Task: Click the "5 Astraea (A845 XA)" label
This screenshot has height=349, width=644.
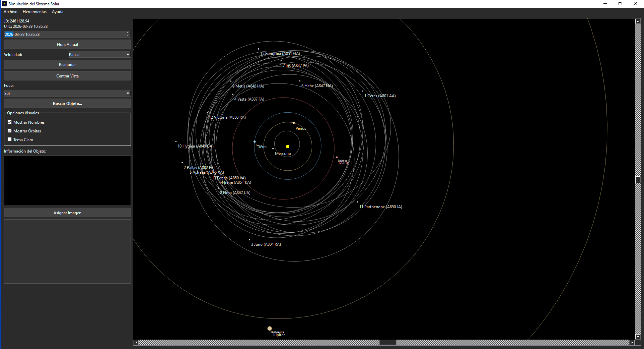Action: tap(207, 172)
